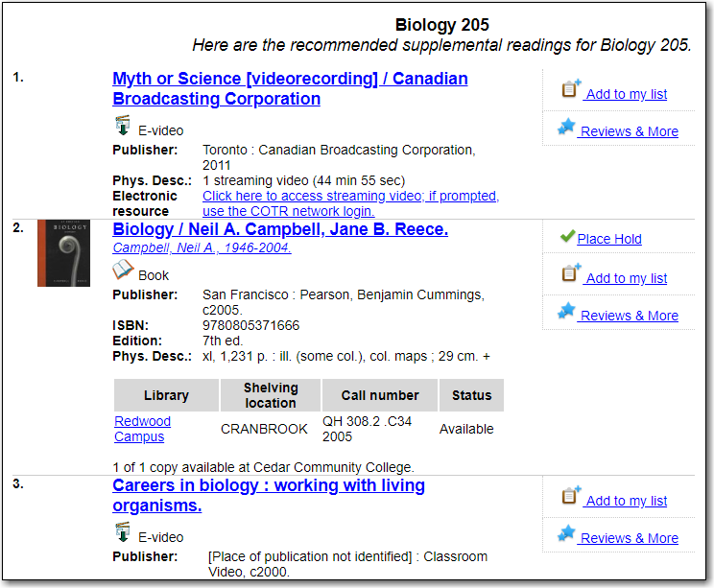Access the streaming video via COTR link

[x=350, y=203]
